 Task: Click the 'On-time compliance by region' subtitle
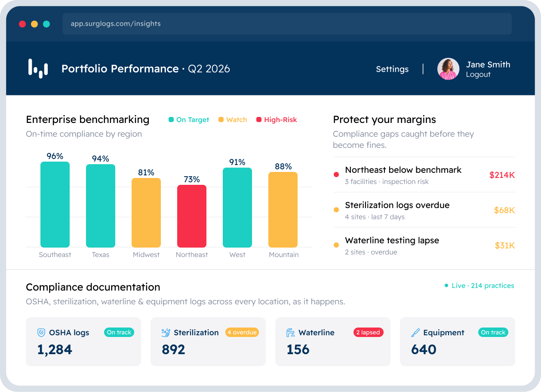pyautogui.click(x=84, y=134)
